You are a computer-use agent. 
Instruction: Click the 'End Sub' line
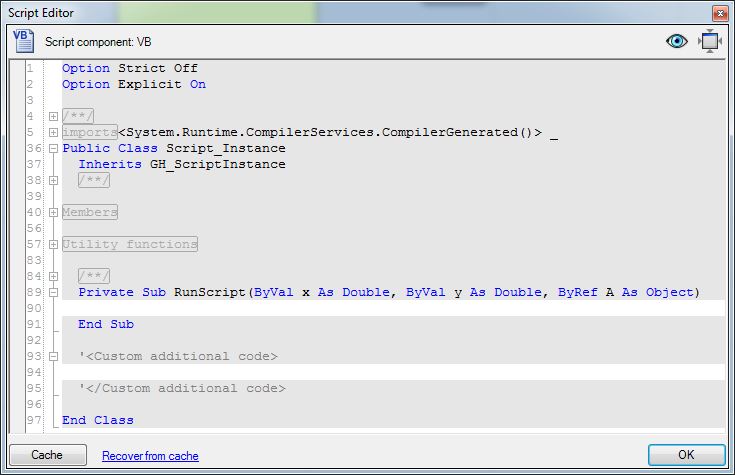point(106,324)
